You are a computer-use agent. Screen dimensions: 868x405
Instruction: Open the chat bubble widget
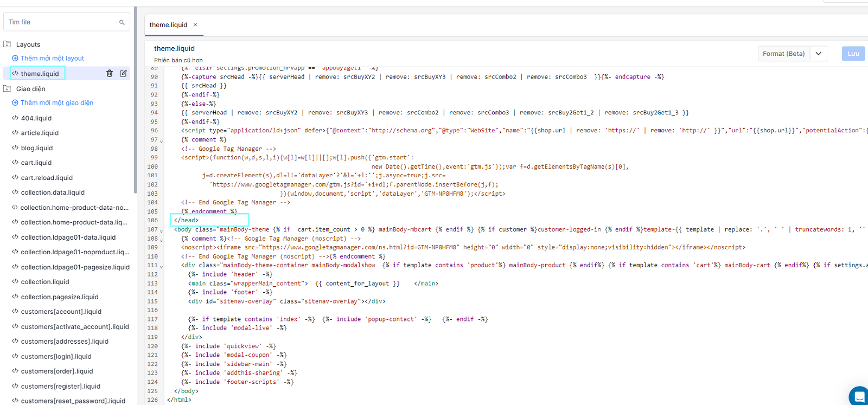point(859,396)
